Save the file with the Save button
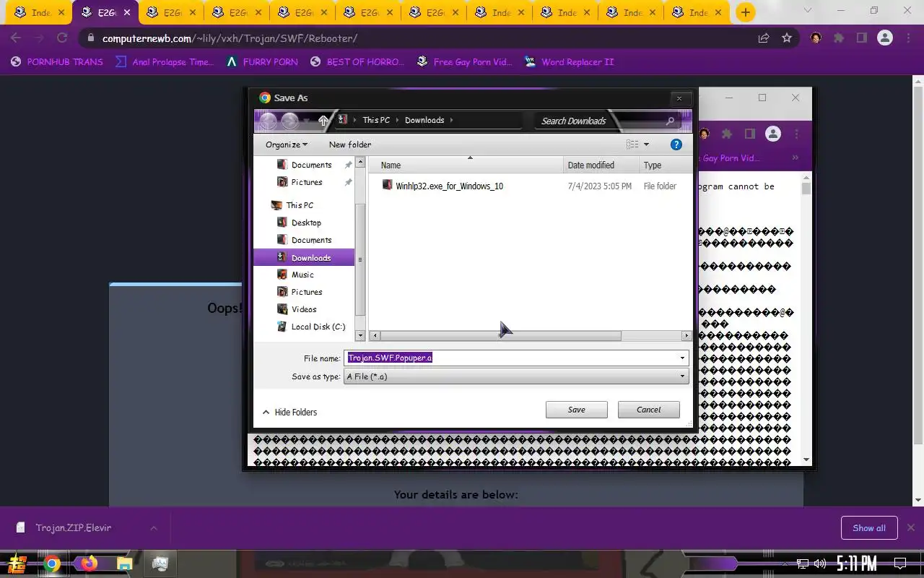924x578 pixels. pos(577,410)
